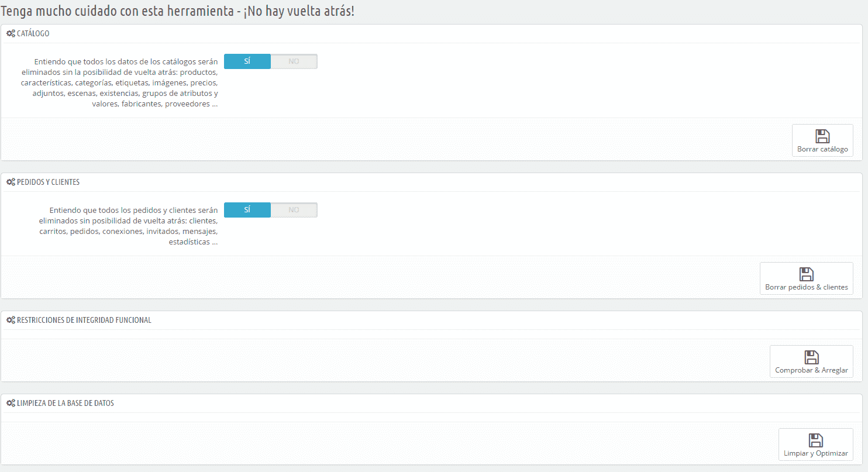
Task: Click the PEDIDOS Y CLIENTES panel title
Action: coord(49,182)
